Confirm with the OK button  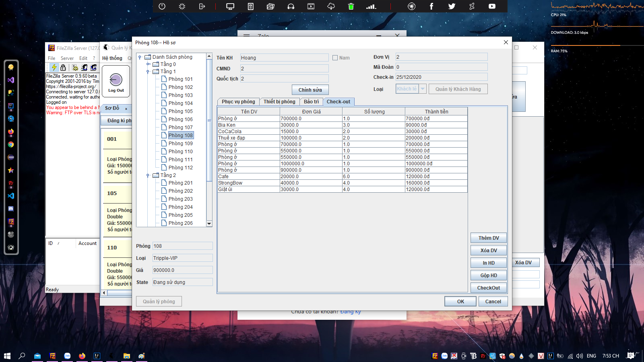(460, 301)
